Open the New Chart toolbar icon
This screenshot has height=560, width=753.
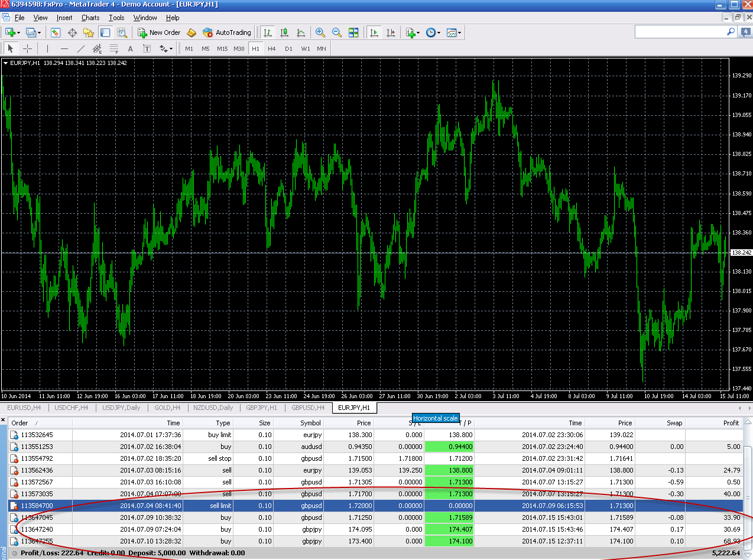tap(10, 32)
